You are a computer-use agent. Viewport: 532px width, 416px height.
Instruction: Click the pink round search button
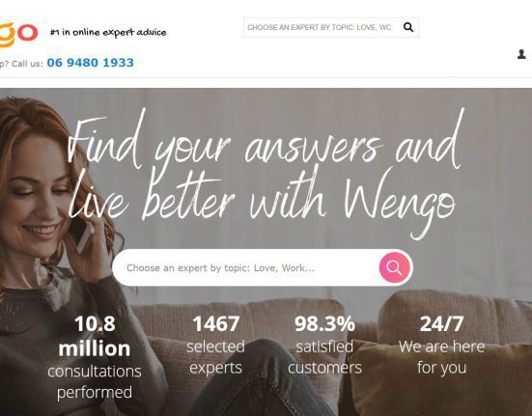(394, 267)
